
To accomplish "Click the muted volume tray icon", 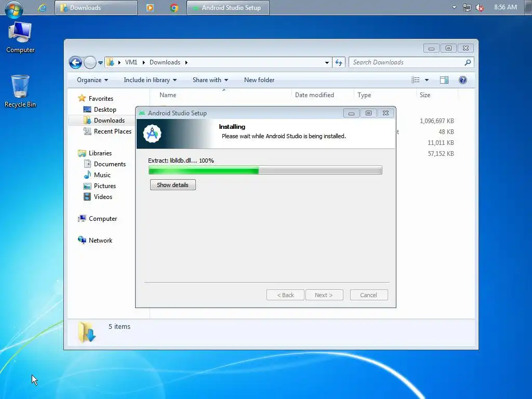I will tap(480, 7).
